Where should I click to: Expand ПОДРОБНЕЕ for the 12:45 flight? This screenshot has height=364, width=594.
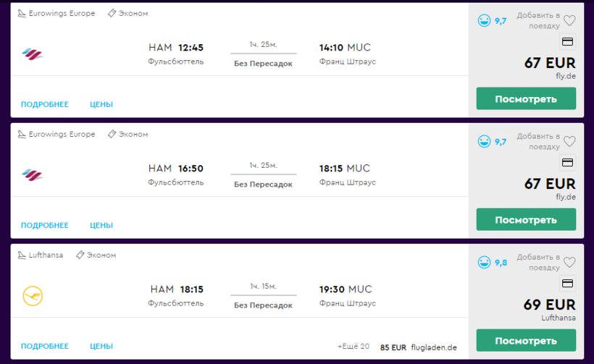coord(45,104)
